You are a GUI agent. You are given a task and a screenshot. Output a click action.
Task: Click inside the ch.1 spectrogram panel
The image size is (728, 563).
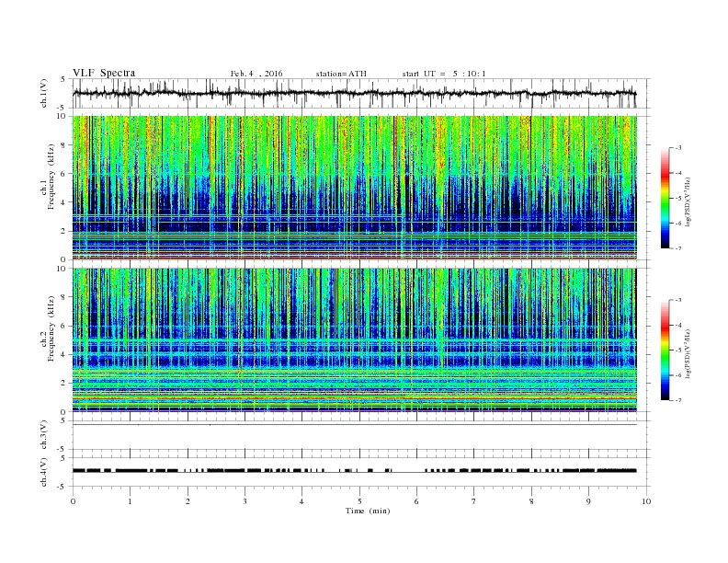coord(354,188)
